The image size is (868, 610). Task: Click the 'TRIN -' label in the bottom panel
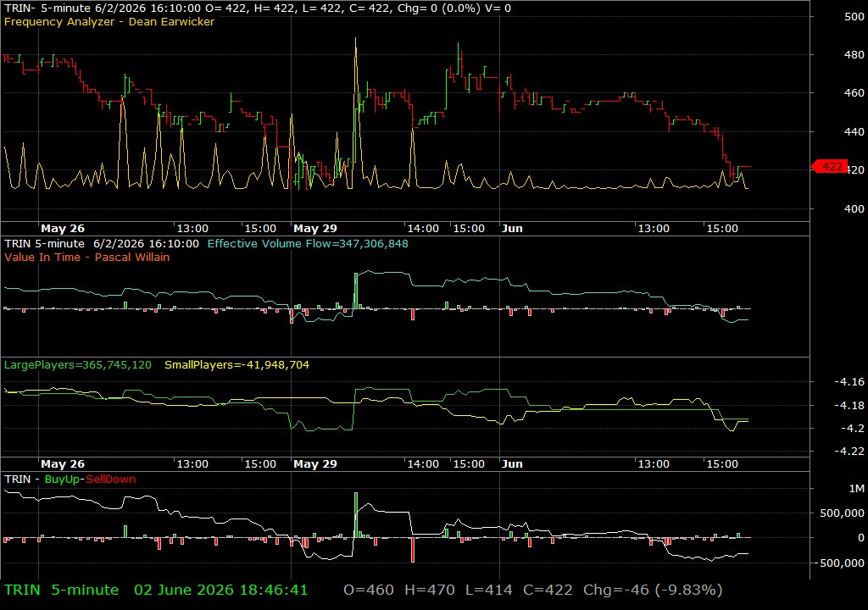(21, 480)
